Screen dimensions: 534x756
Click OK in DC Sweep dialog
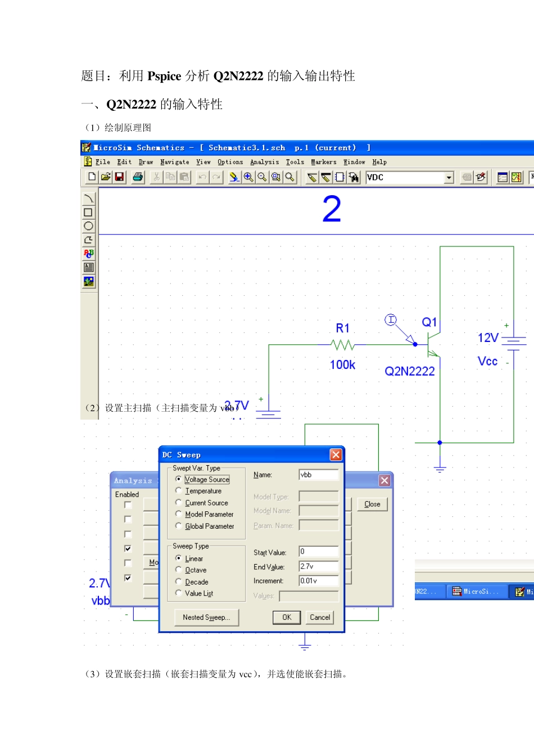pyautogui.click(x=287, y=618)
